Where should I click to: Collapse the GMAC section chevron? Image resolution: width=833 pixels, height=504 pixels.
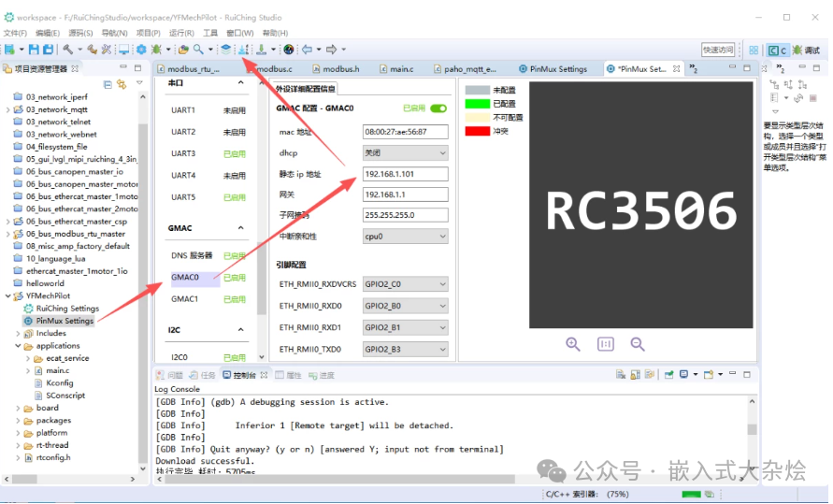tap(240, 228)
